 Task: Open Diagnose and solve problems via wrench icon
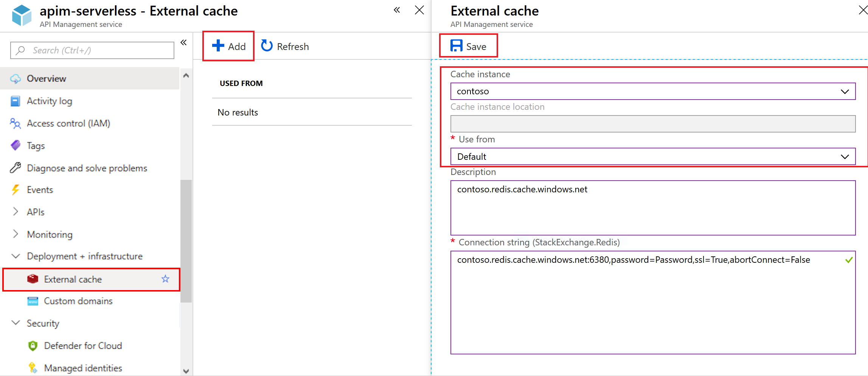pyautogui.click(x=15, y=168)
